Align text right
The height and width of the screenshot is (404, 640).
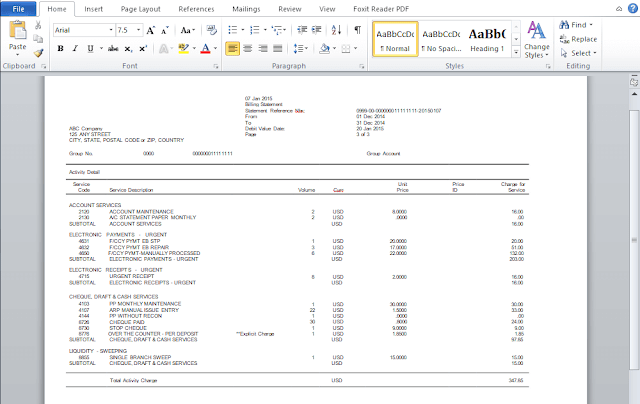[x=262, y=49]
